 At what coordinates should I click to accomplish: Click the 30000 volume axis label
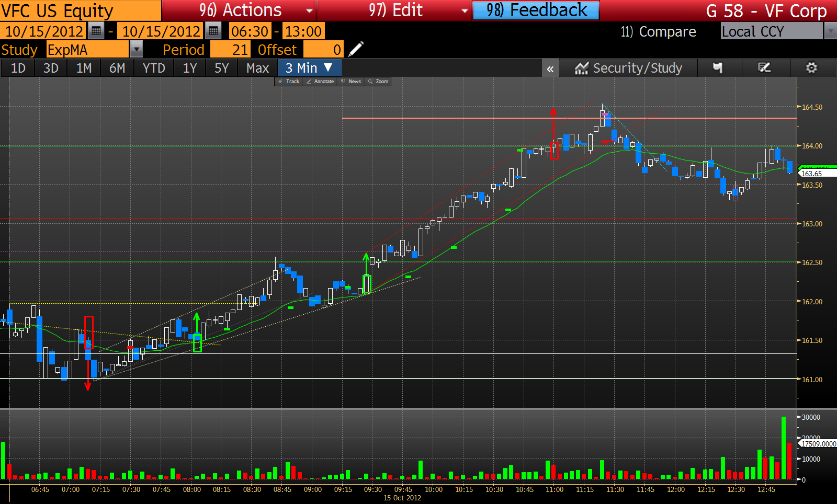(x=811, y=417)
